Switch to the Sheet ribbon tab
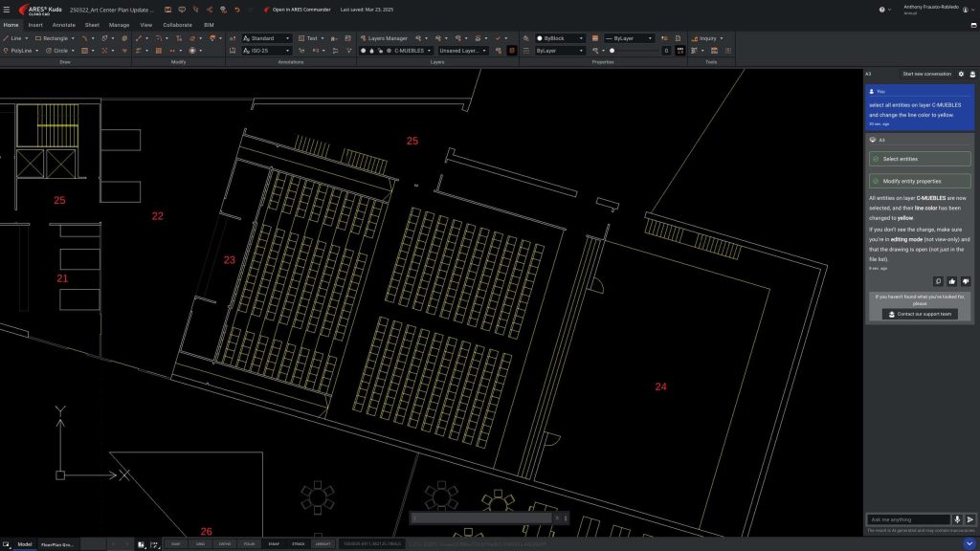 [92, 25]
